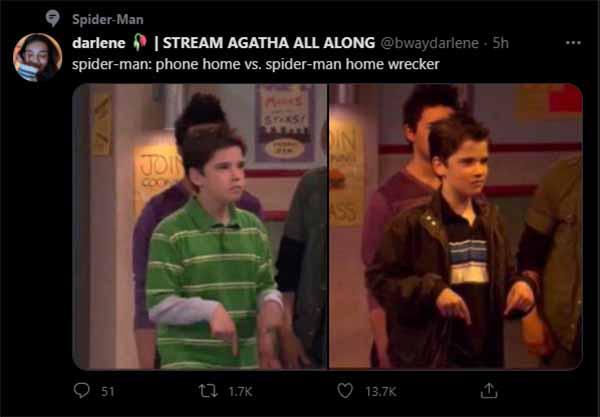Open darlene's profile avatar picture

click(37, 57)
